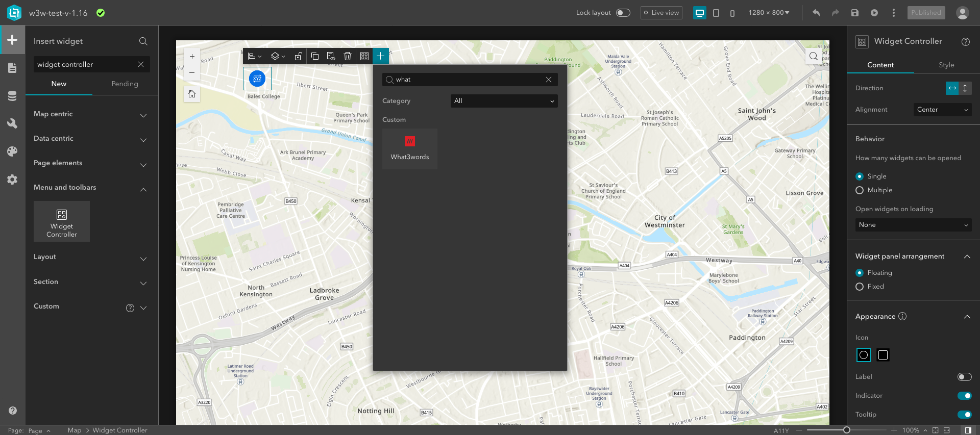Click the map home extent button
The width and height of the screenshot is (980, 435).
192,94
